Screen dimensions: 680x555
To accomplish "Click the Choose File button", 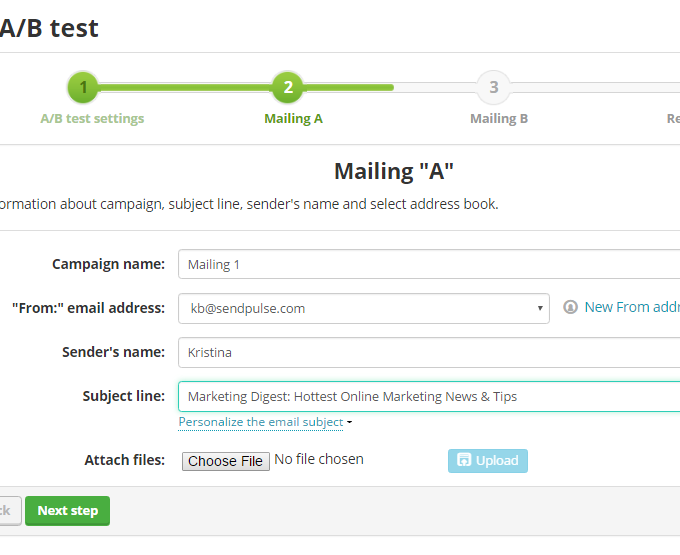I will pos(226,461).
